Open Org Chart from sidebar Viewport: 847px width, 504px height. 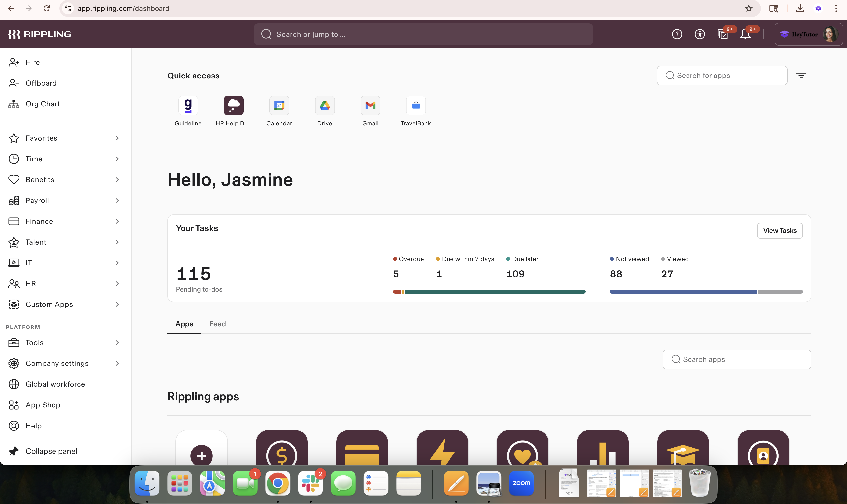click(43, 104)
